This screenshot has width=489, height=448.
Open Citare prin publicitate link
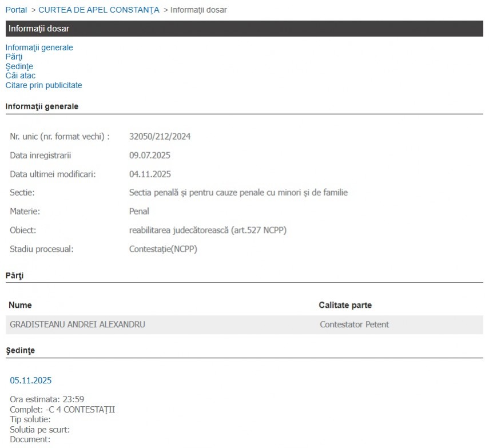(x=43, y=85)
